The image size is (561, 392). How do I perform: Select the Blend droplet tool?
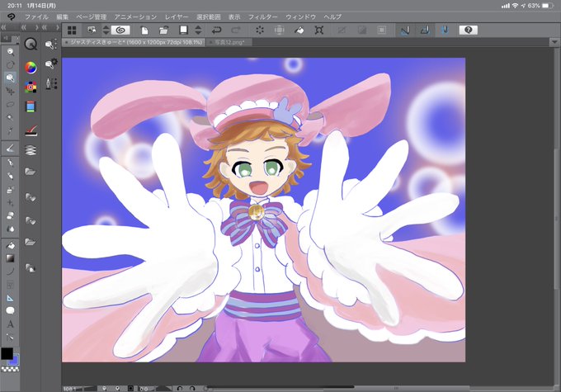(11, 229)
